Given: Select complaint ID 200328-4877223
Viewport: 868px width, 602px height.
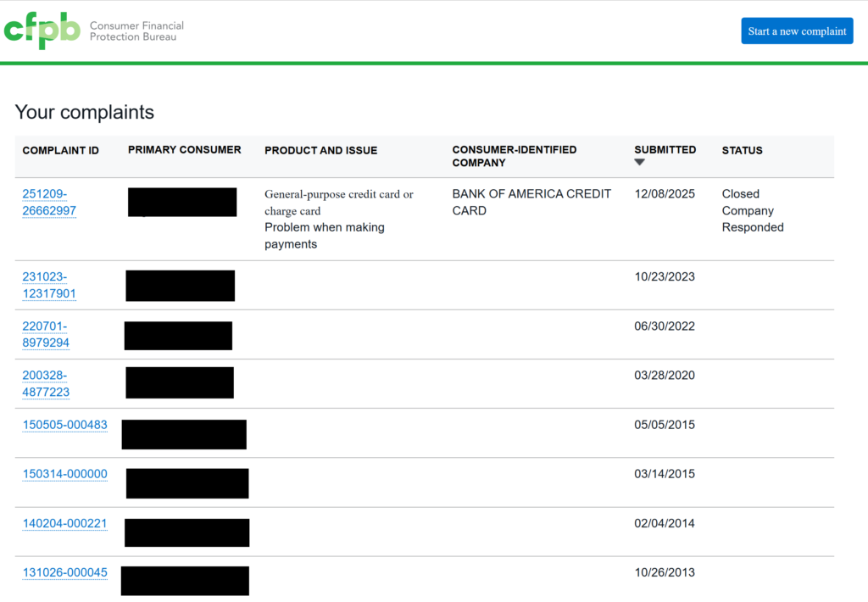Looking at the screenshot, I should coord(46,383).
